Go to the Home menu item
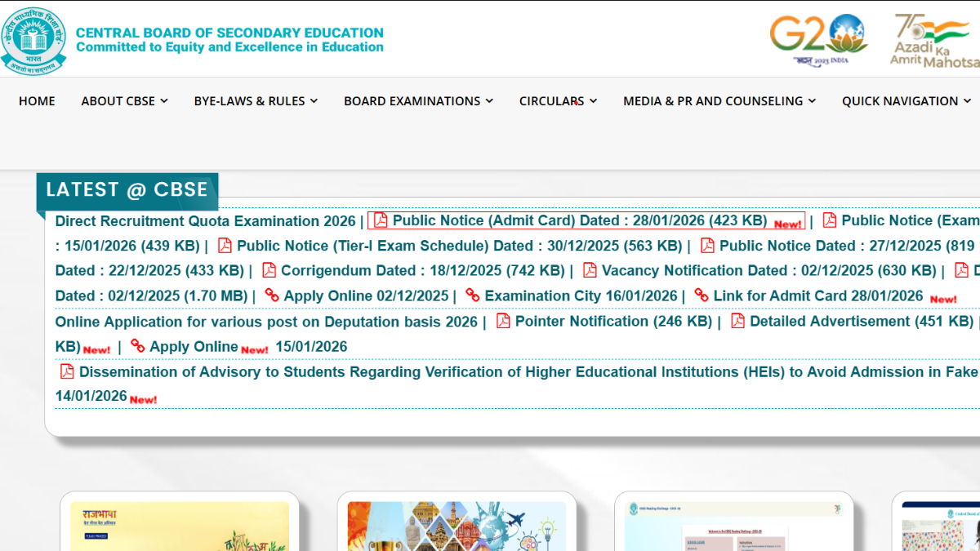This screenshot has height=551, width=980. 37,101
